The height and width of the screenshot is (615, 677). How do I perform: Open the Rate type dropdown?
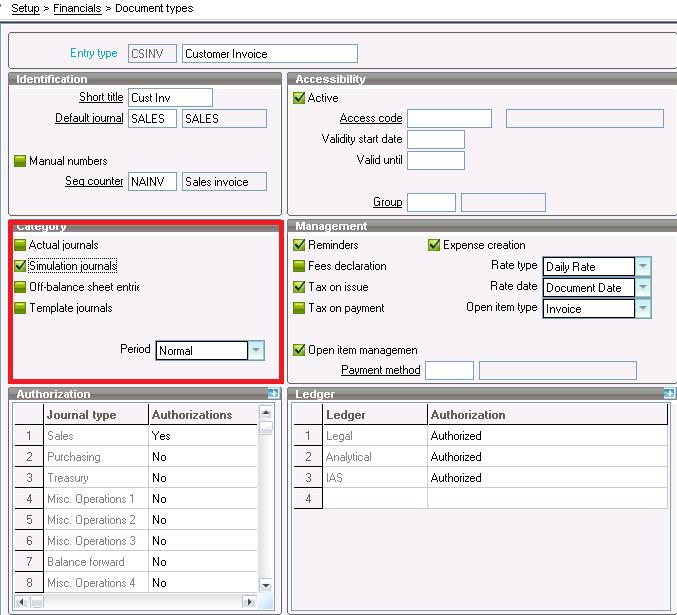click(x=643, y=266)
